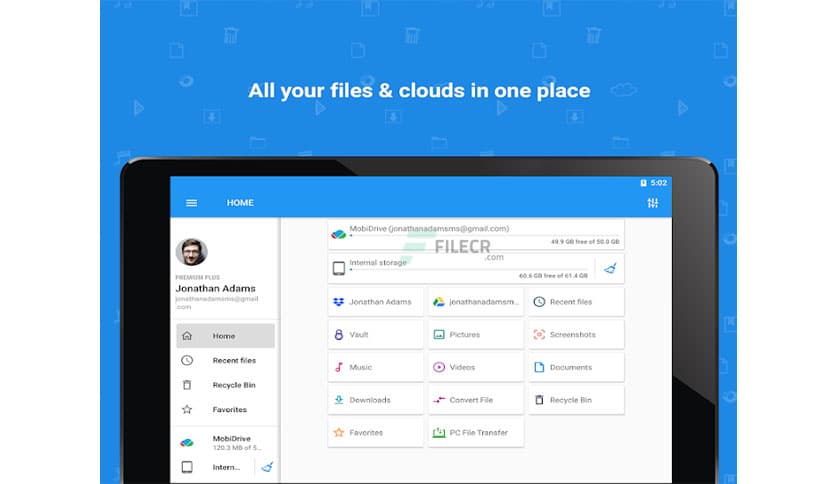Screen dimensions: 836x484
Task: Open the Documents tile
Action: [x=576, y=367]
